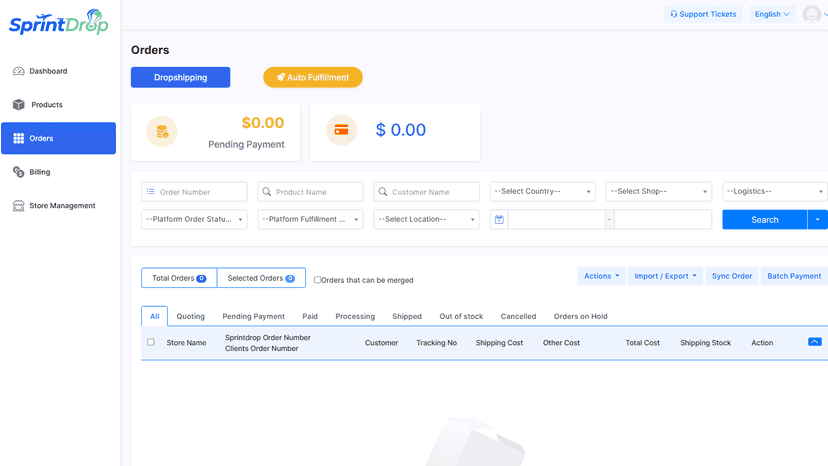Click the Store Management shop icon
828x466 pixels.
[x=18, y=206]
